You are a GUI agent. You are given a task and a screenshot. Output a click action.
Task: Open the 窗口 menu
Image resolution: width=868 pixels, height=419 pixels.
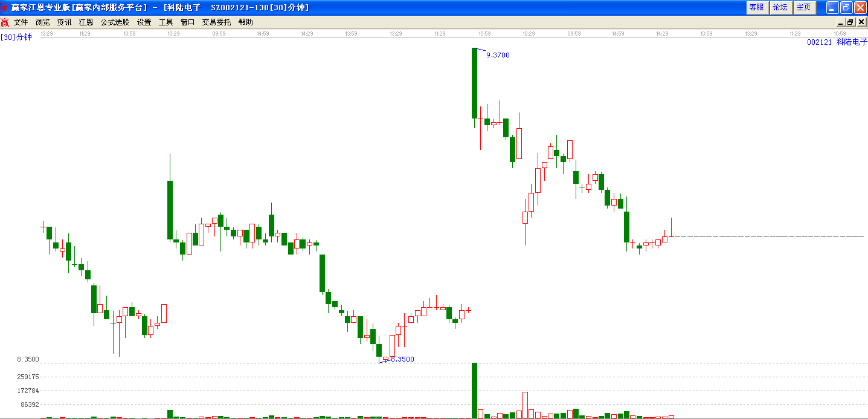coord(188,22)
